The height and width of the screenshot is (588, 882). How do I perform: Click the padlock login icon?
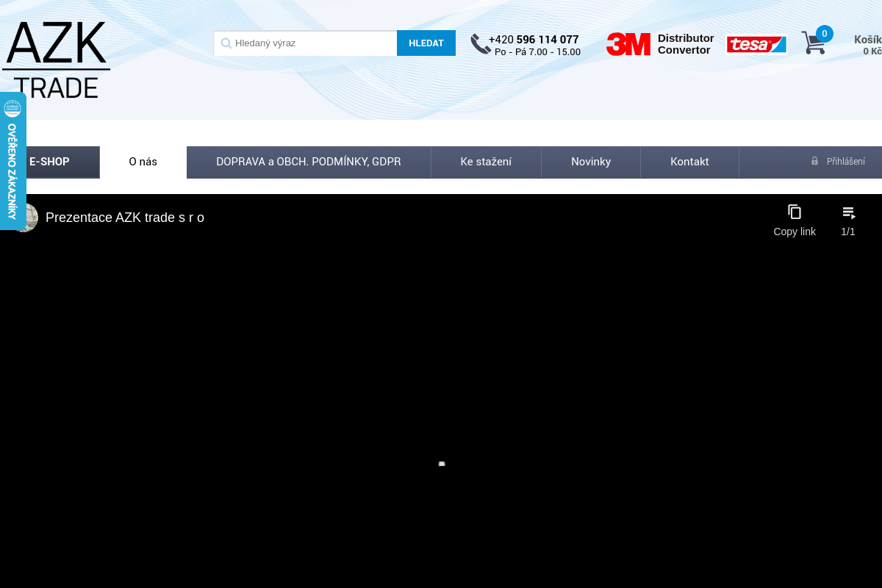click(x=814, y=161)
